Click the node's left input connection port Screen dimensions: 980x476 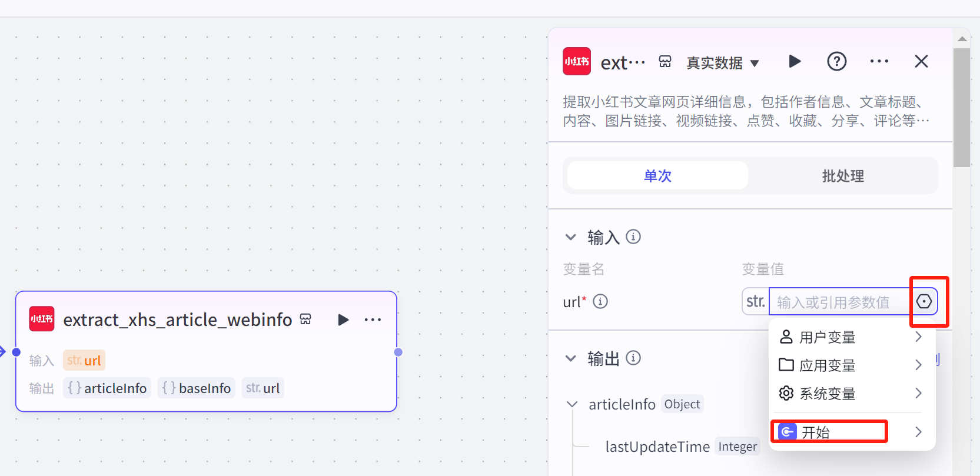(x=16, y=352)
